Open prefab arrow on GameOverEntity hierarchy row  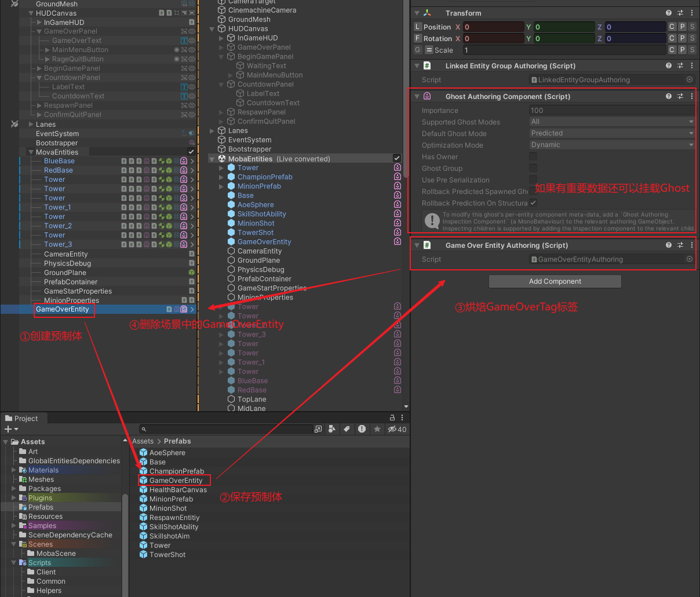pos(192,309)
